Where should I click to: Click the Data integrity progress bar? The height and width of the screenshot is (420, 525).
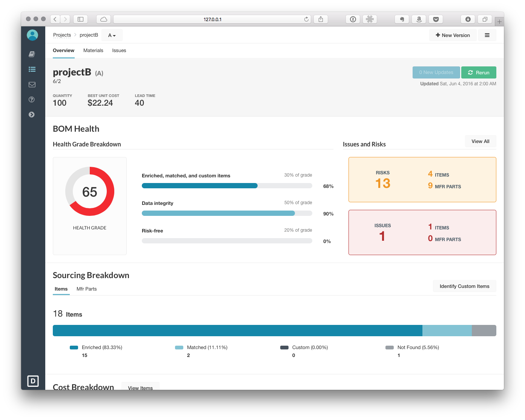point(227,213)
